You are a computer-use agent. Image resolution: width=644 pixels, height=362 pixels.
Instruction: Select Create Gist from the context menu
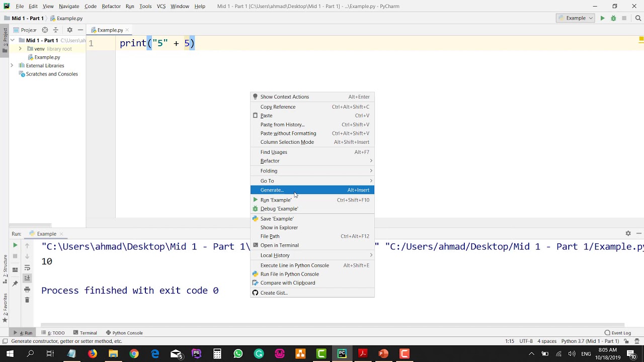coord(312,293)
